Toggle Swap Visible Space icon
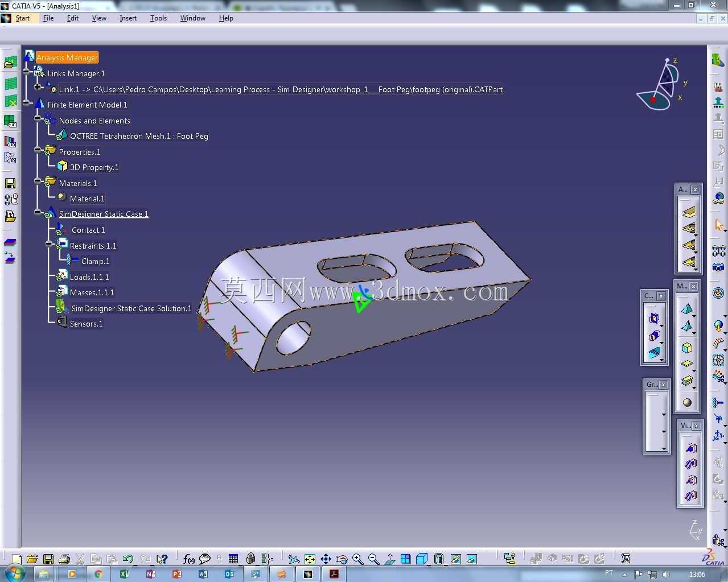Viewport: 728px width, 582px height. tap(471, 559)
